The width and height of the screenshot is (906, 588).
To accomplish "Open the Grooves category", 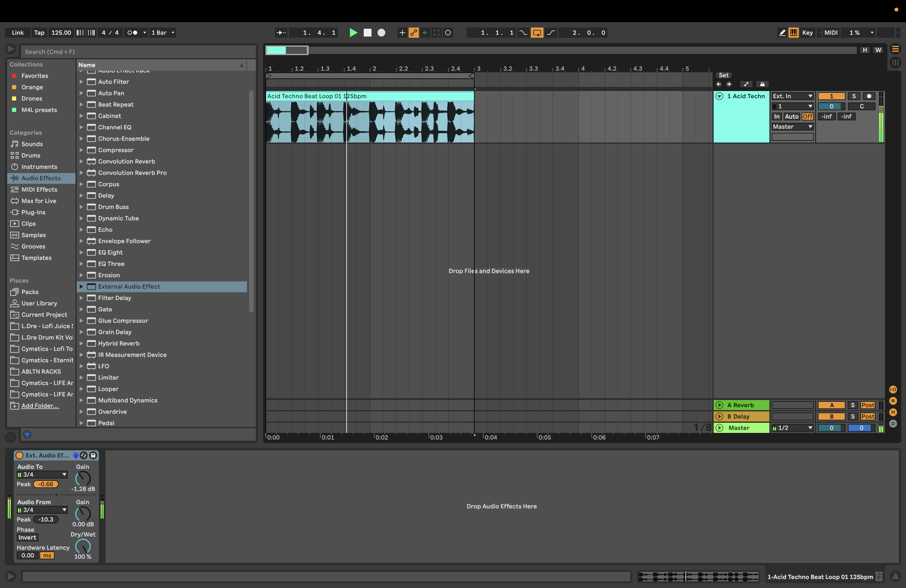I will [33, 247].
